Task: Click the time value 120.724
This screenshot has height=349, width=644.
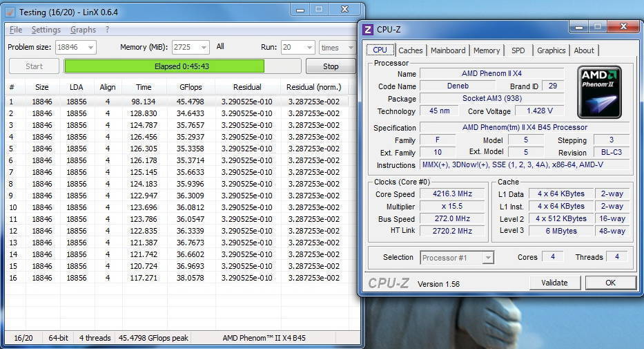Action: pos(144,266)
